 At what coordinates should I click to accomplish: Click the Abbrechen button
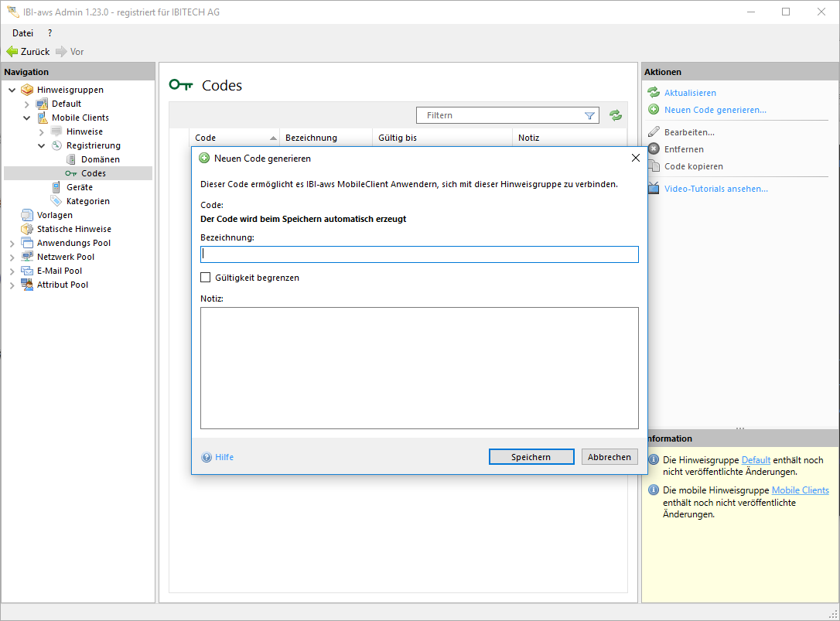pyautogui.click(x=610, y=457)
